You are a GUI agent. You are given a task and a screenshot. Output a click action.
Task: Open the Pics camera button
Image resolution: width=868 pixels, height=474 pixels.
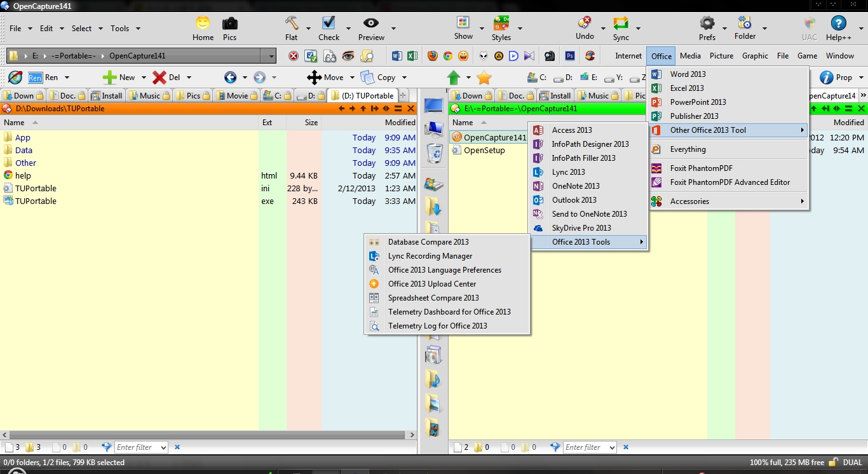pos(229,24)
